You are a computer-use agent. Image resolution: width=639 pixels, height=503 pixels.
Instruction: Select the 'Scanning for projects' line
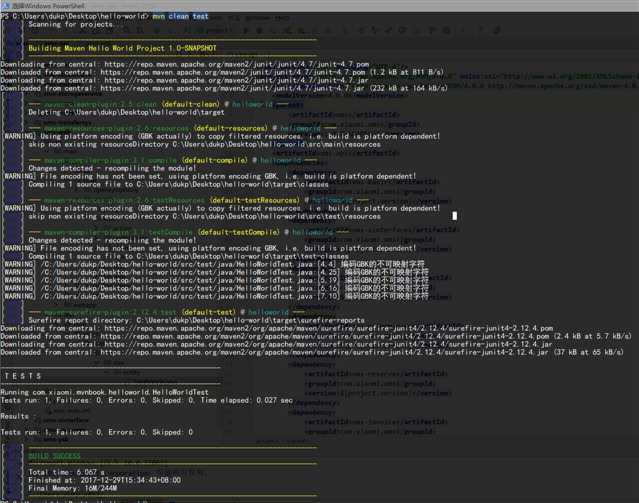tap(71, 24)
